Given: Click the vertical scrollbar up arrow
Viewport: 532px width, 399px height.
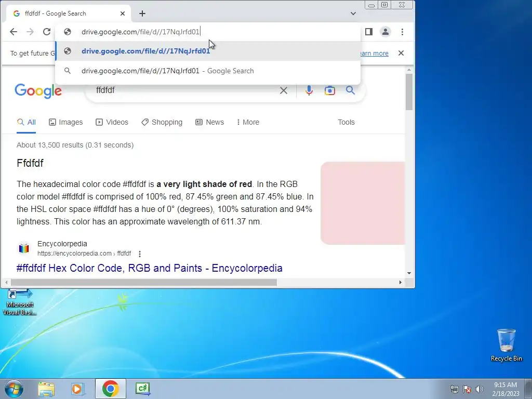Looking at the screenshot, I should click(x=409, y=70).
